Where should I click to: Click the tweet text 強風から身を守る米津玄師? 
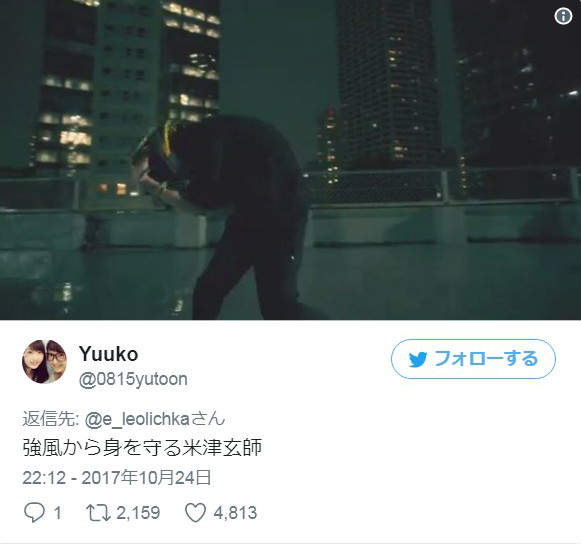[142, 447]
